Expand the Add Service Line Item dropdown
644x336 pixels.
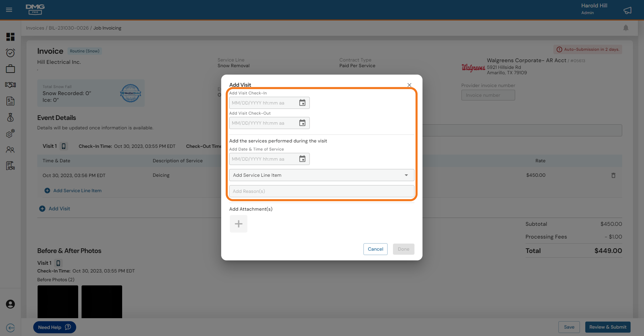(406, 175)
